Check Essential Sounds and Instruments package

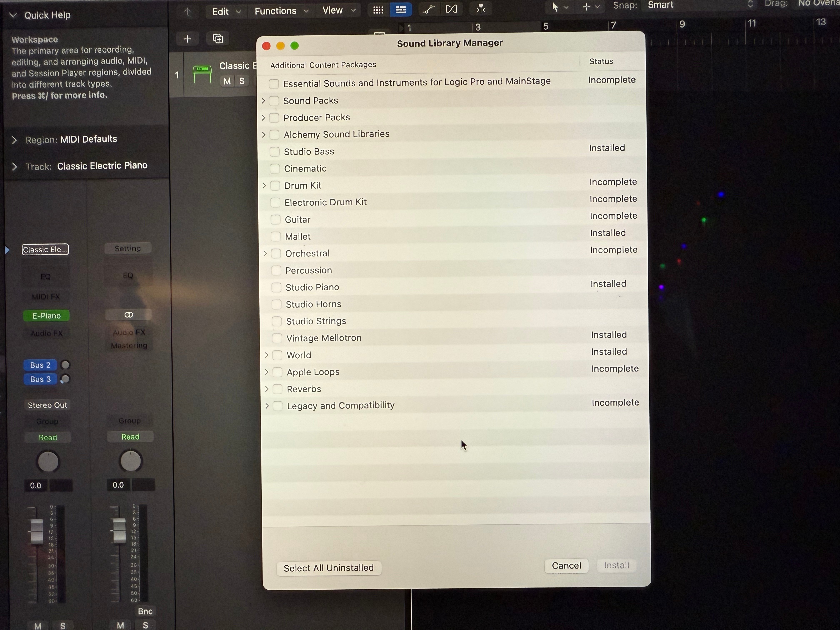coord(273,84)
